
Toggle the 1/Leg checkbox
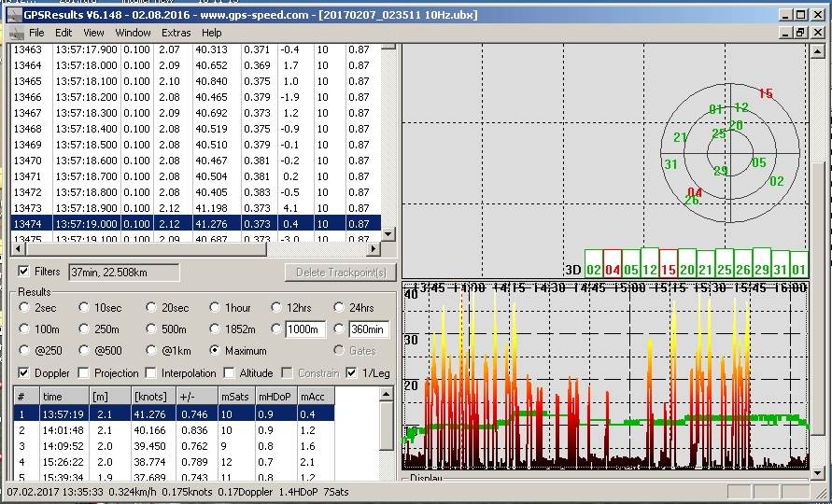[x=351, y=373]
